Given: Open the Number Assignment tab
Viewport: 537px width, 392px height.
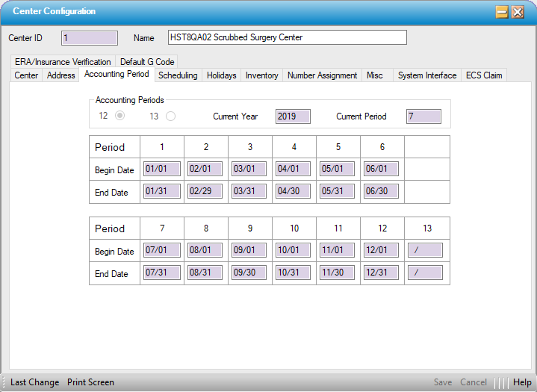Looking at the screenshot, I should point(322,75).
